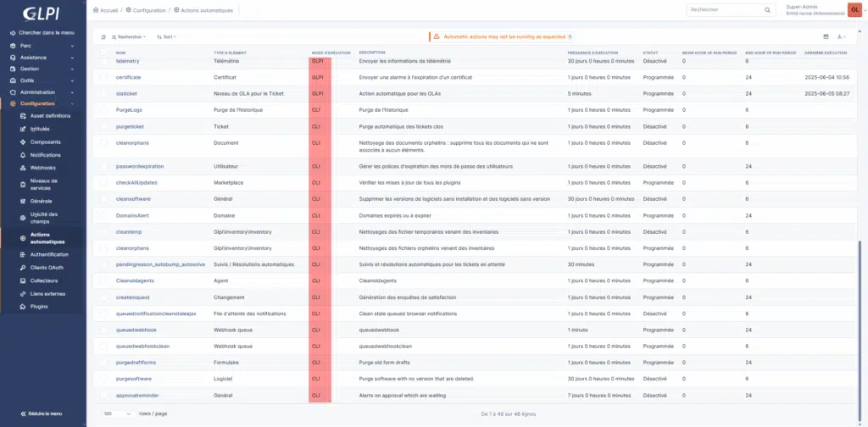Image resolution: width=868 pixels, height=427 pixels.
Task: Check the box next to checkAllUpdates
Action: [104, 182]
